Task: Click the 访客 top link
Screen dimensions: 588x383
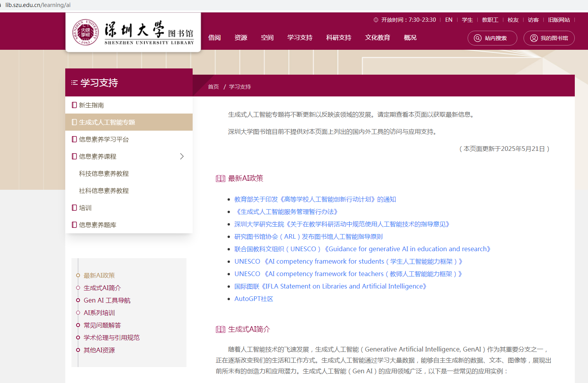Action: [x=533, y=20]
